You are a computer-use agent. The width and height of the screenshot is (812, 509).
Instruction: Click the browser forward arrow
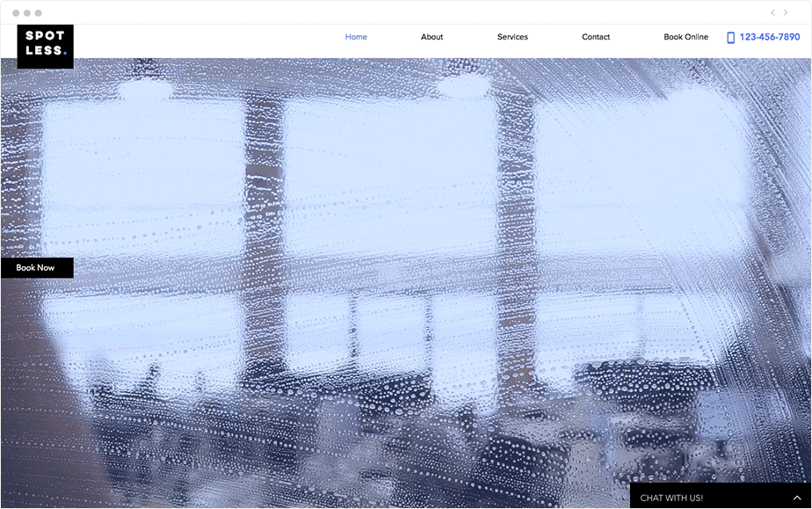(786, 12)
